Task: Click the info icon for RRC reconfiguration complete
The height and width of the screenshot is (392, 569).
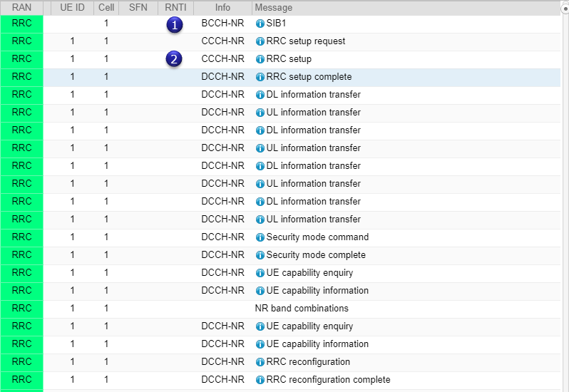Action: point(260,380)
